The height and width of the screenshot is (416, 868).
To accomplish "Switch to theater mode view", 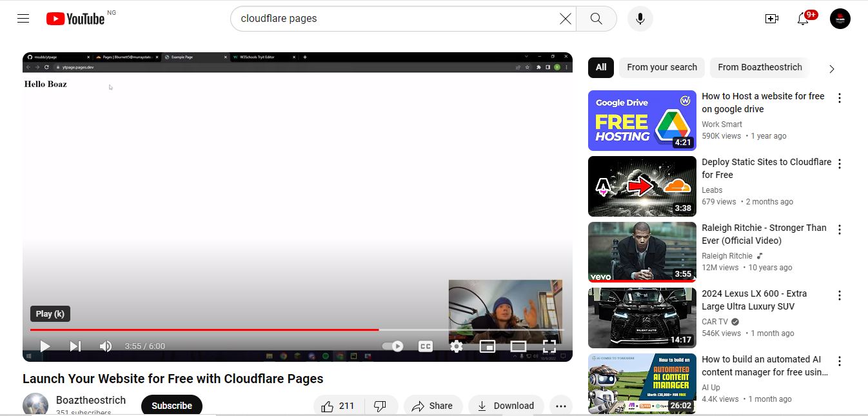I will [518, 346].
